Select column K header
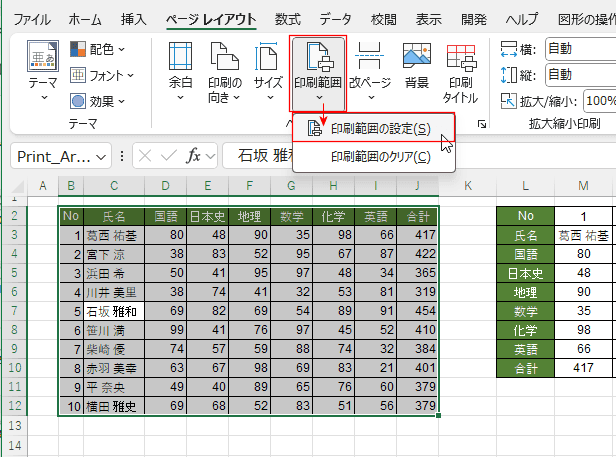The image size is (616, 457). [468, 185]
